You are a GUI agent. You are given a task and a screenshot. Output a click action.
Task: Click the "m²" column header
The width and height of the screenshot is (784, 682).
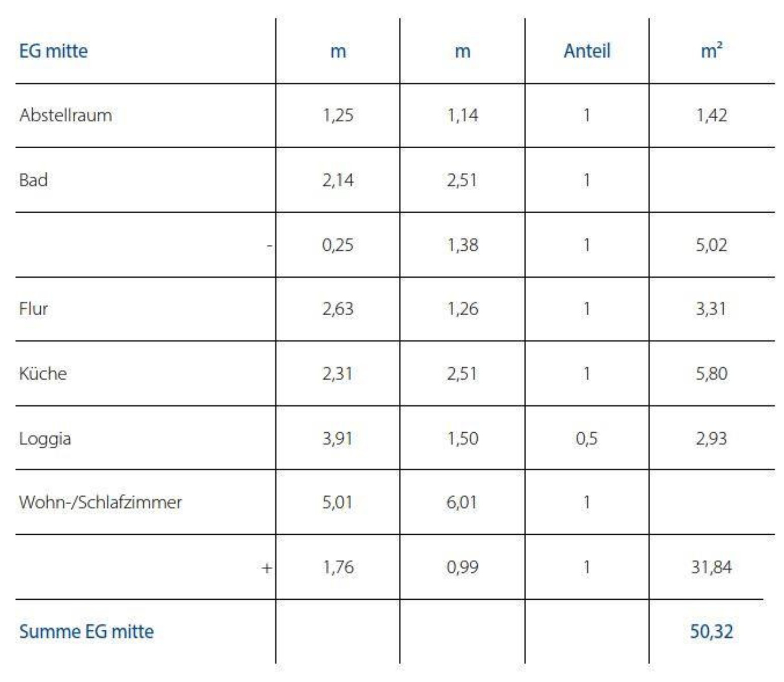pyautogui.click(x=712, y=51)
